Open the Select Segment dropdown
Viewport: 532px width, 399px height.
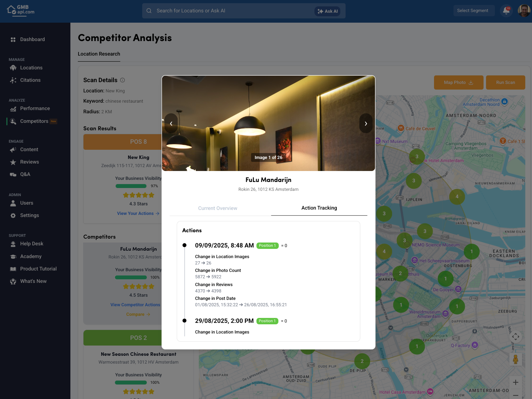pyautogui.click(x=474, y=11)
